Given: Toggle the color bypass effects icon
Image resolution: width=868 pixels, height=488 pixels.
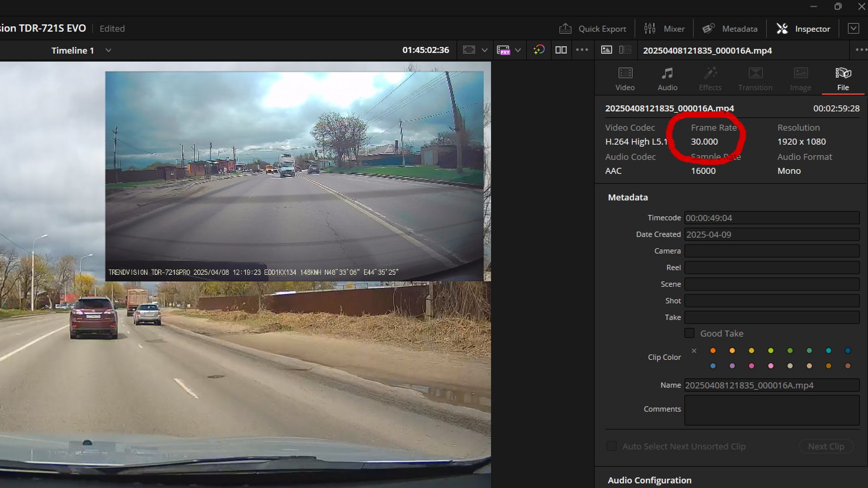Looking at the screenshot, I should [x=539, y=50].
